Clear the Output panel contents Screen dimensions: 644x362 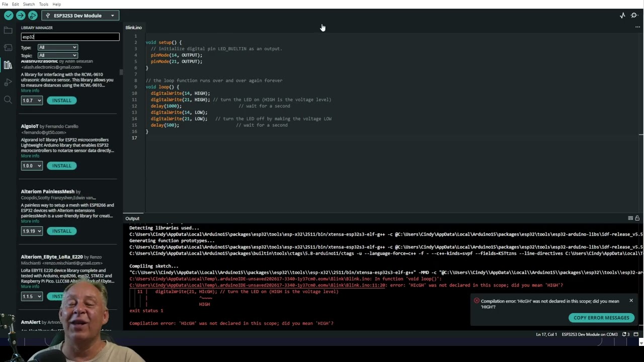pyautogui.click(x=630, y=218)
